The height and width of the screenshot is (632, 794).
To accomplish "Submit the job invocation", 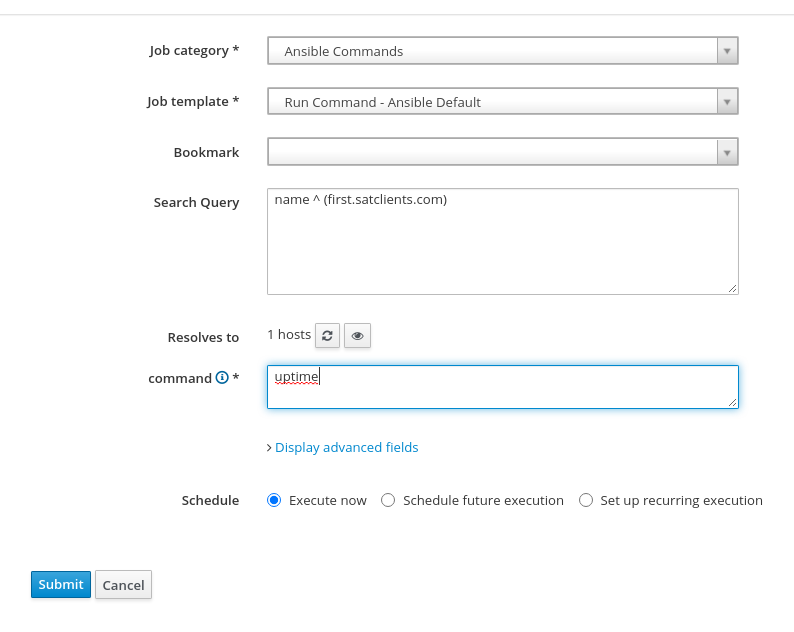I will [x=61, y=585].
